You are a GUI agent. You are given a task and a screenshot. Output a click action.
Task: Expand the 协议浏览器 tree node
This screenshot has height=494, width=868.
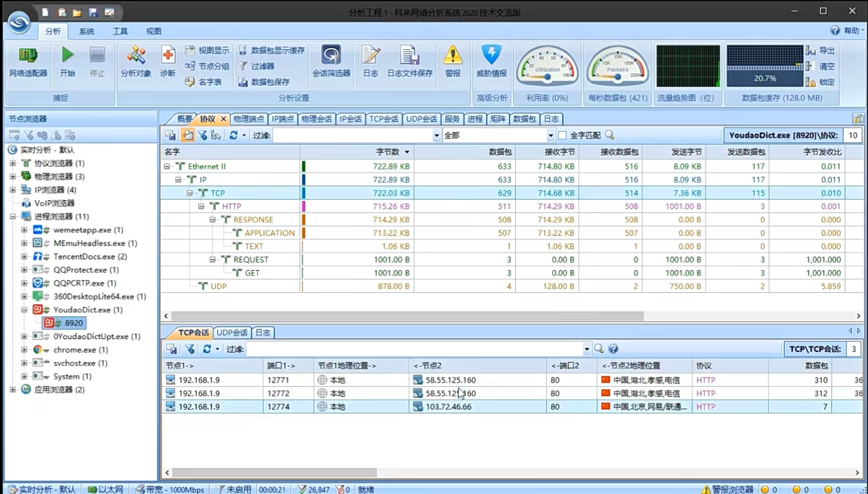pyautogui.click(x=13, y=163)
